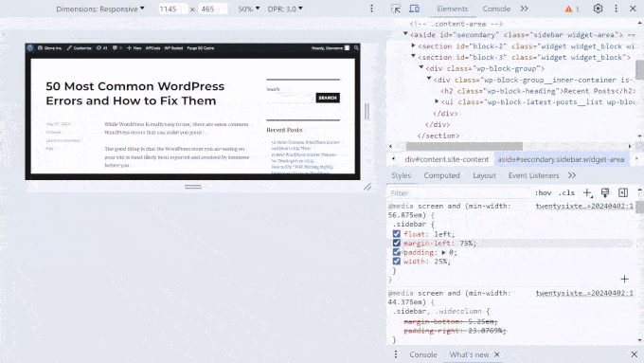The width and height of the screenshot is (644, 363).
Task: Toggle the :hov element state panel
Action: pyautogui.click(x=543, y=192)
